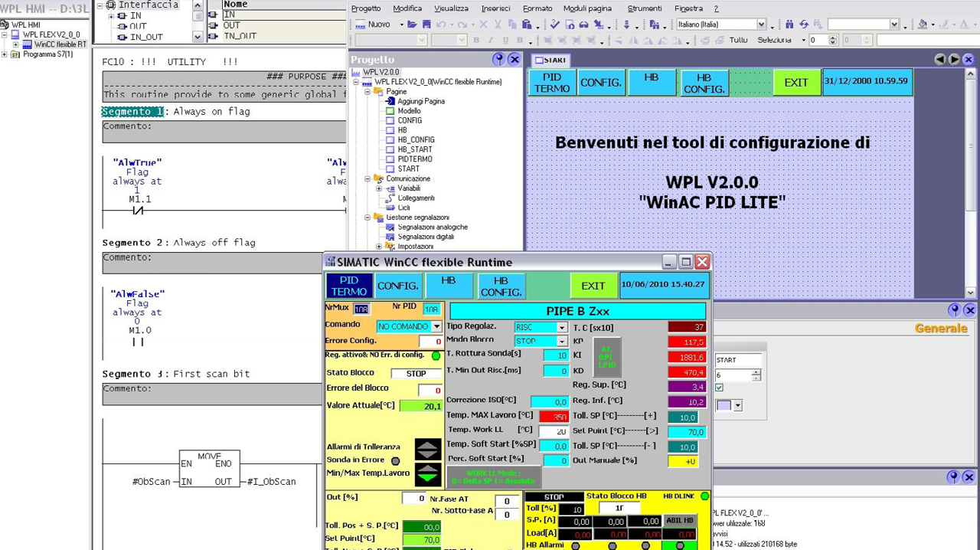Close the Progetto panel with X icon
Viewport: 980px width, 550px height.
click(514, 59)
